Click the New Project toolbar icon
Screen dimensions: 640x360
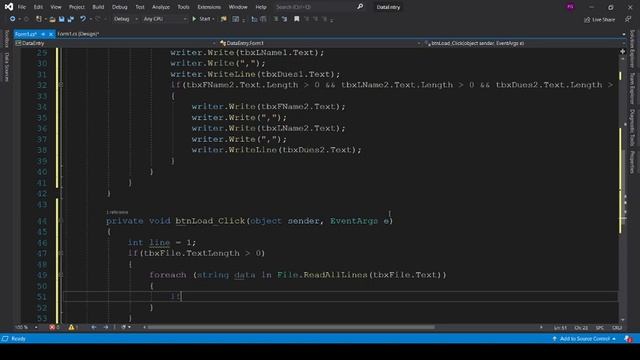(x=39, y=19)
